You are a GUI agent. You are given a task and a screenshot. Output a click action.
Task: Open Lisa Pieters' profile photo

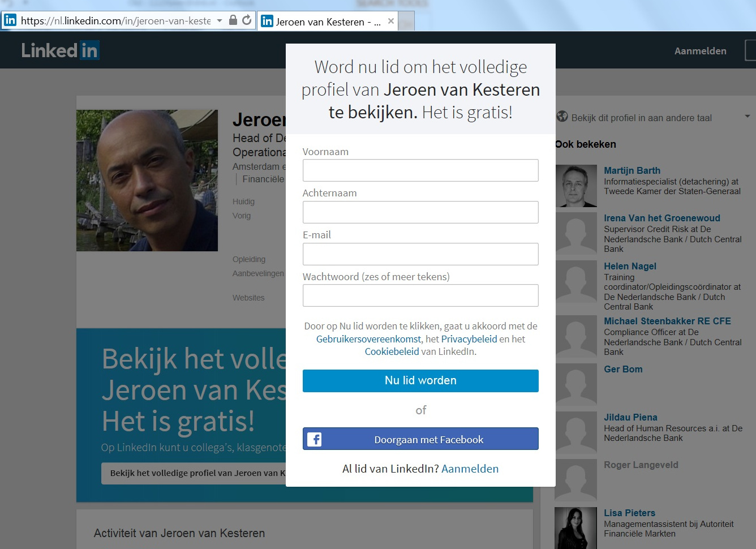575,527
